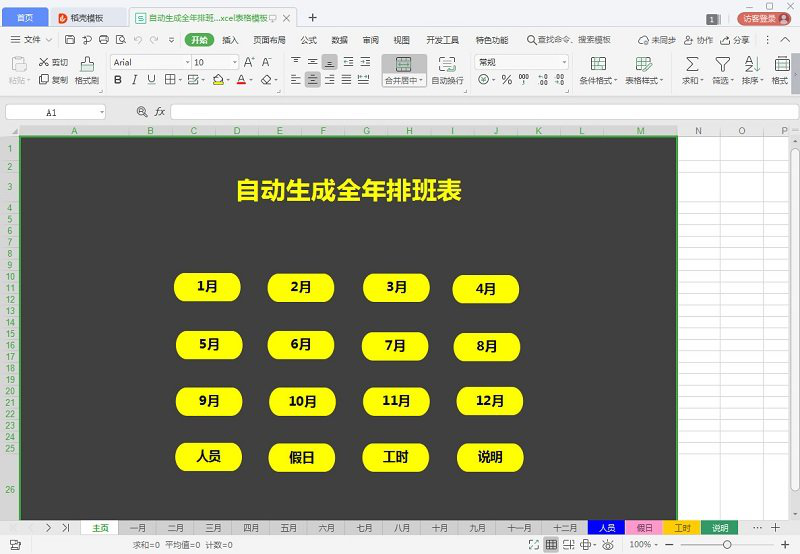Switch to page break preview mode
800x554 pixels.
pos(569,545)
